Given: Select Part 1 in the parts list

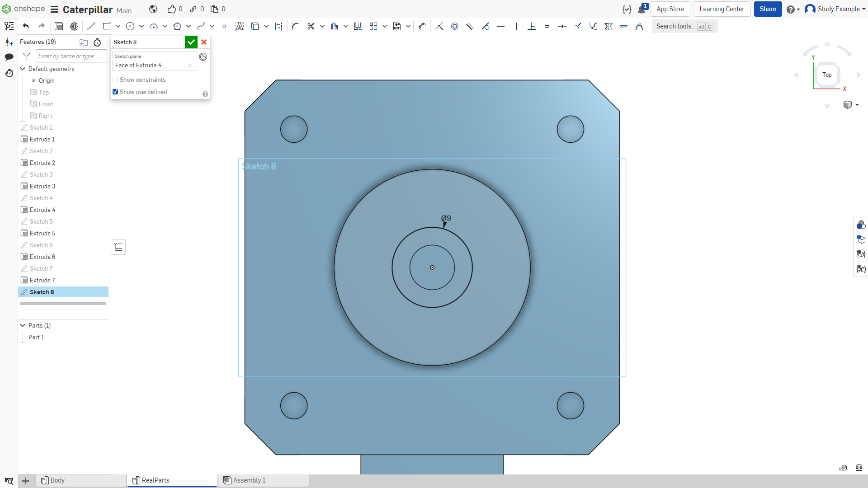Looking at the screenshot, I should pyautogui.click(x=36, y=337).
